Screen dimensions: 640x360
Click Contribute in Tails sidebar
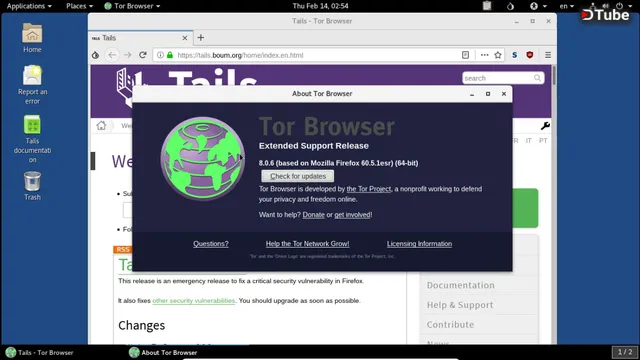point(450,324)
